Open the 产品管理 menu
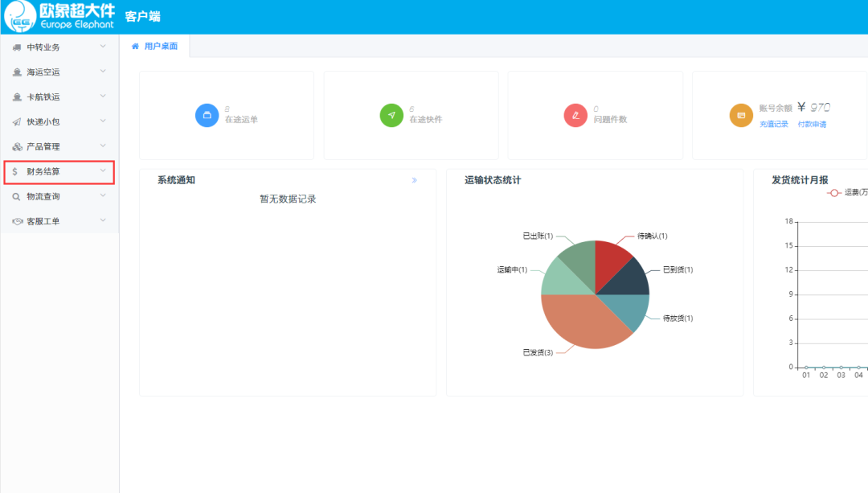The width and height of the screenshot is (868, 493). 59,147
